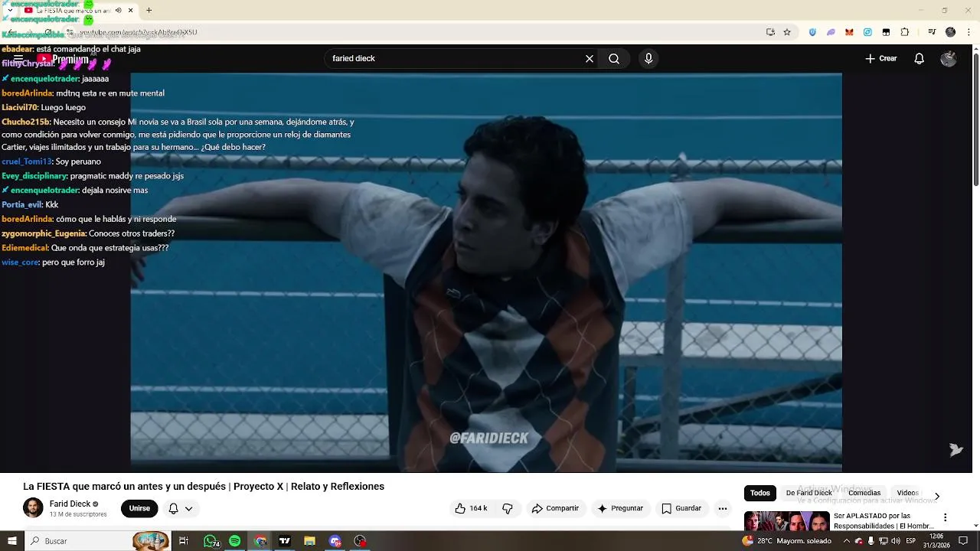This screenshot has width=980, height=551.
Task: Open YouTube account avatar menu
Action: coord(949,59)
